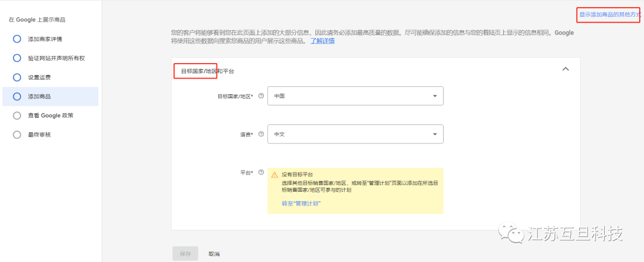The height and width of the screenshot is (262, 644).
Task: Open the 目标国家/地区 dropdown showing 中国
Action: (x=355, y=96)
